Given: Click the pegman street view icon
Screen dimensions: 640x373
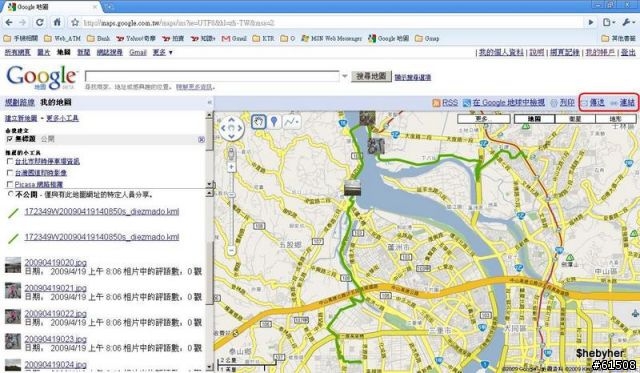Looking at the screenshot, I should tap(231, 154).
